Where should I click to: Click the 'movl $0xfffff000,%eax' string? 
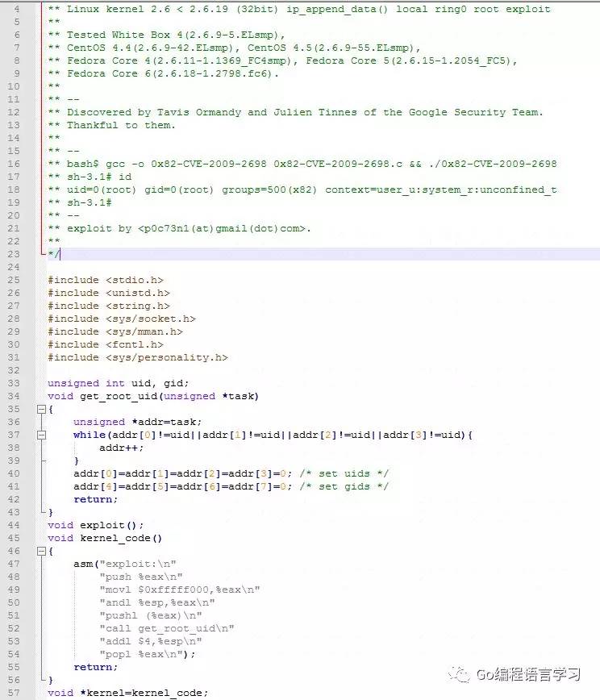pos(180,590)
